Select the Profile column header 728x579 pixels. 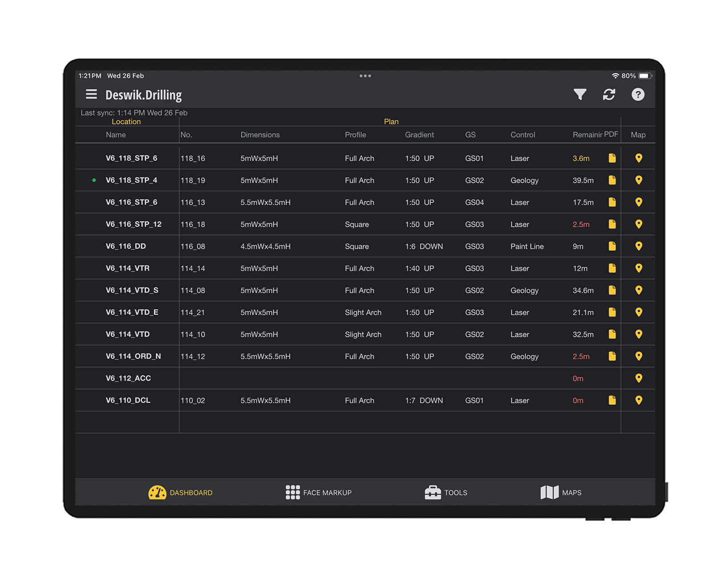[356, 135]
